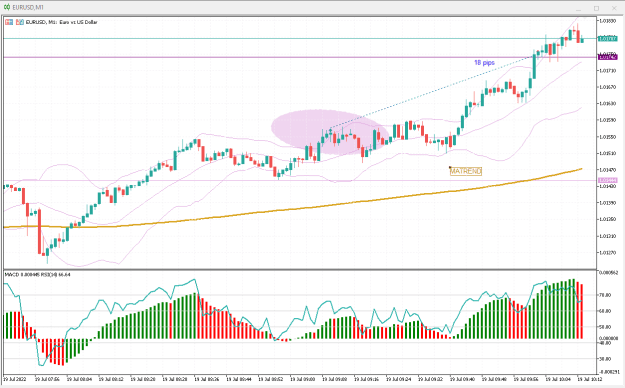The height and width of the screenshot is (388, 625).
Task: Click the "19 Jul 2022" time label
Action: pyautogui.click(x=15, y=379)
